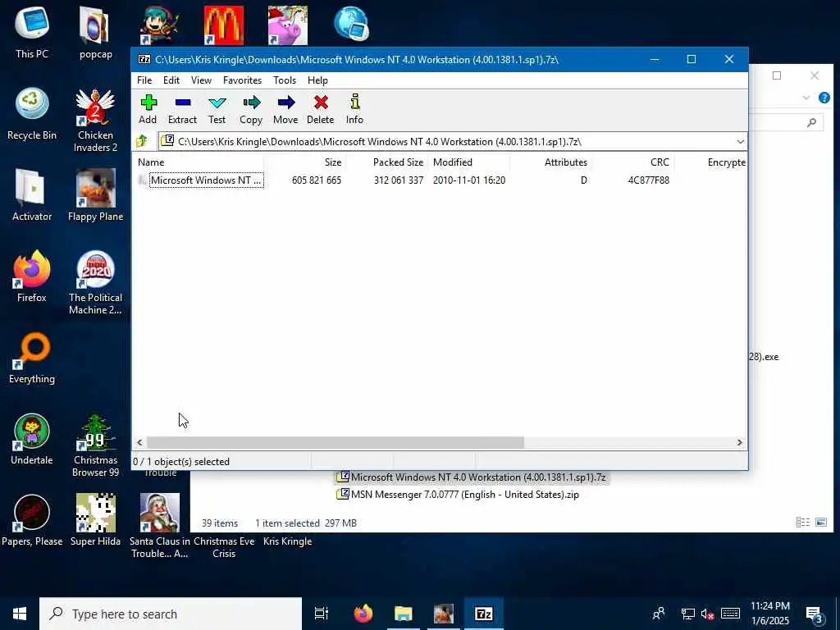The height and width of the screenshot is (630, 840).
Task: Click the taskbar search box
Action: (x=171, y=614)
